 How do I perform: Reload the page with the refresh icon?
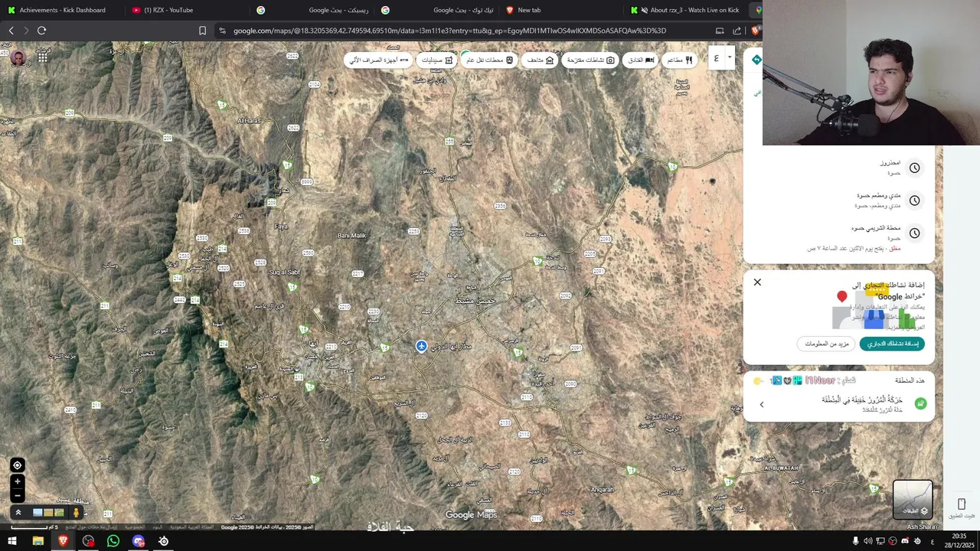(42, 31)
